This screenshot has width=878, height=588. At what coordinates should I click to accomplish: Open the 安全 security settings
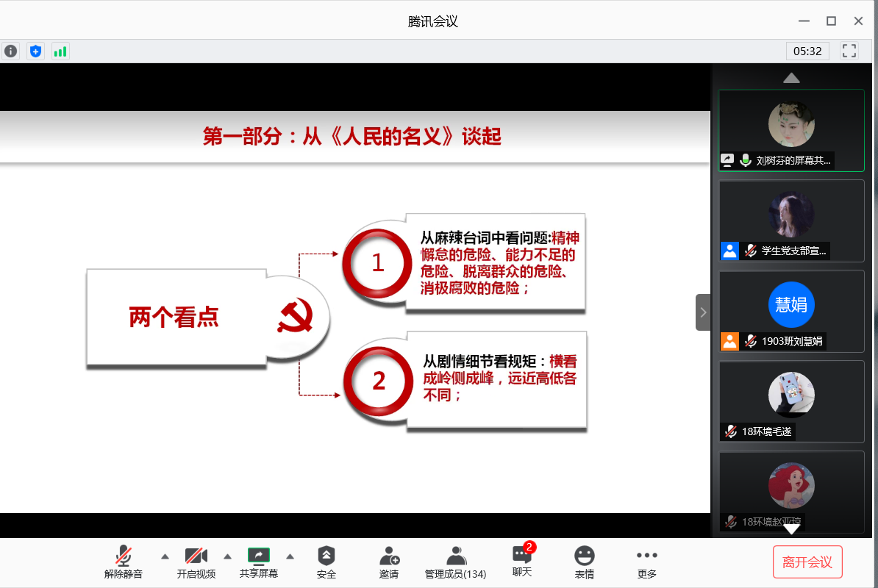(326, 562)
